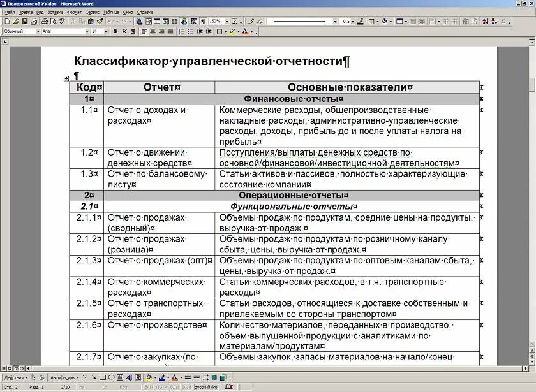Toggle numbered list
Viewport: 536px width, 392px height.
pyautogui.click(x=181, y=31)
